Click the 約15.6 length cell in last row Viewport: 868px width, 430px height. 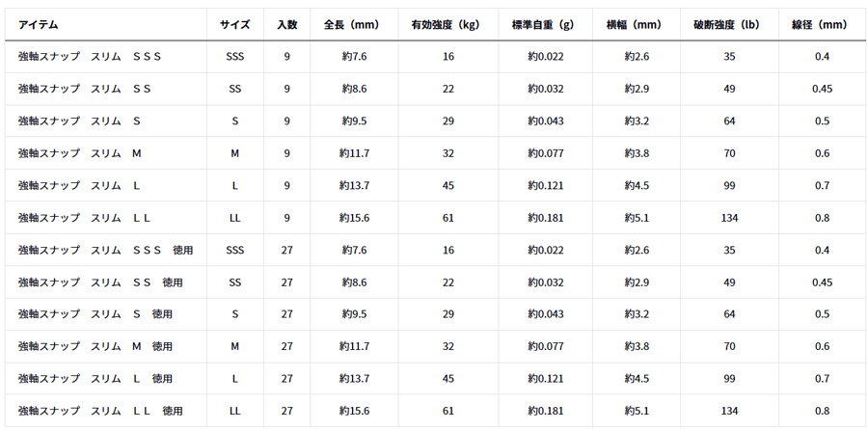click(354, 411)
